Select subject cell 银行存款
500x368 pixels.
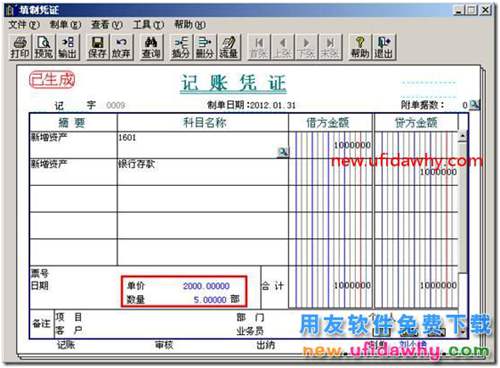203,172
